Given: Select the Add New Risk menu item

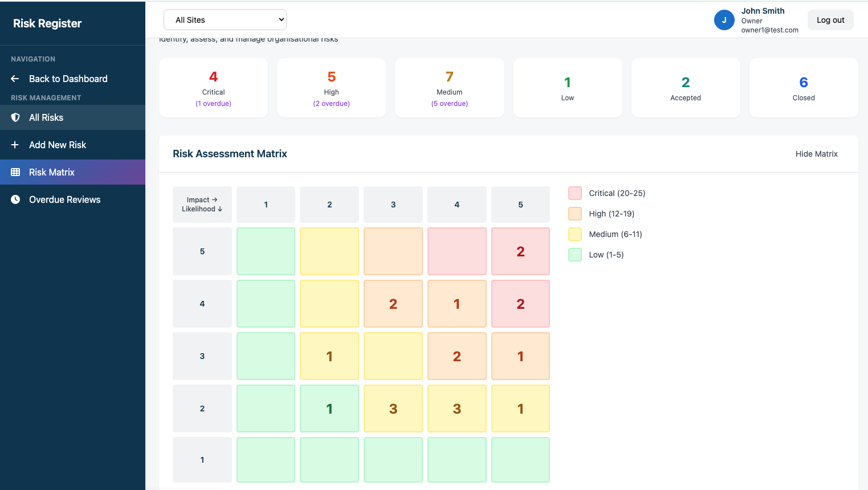Looking at the screenshot, I should 58,145.
